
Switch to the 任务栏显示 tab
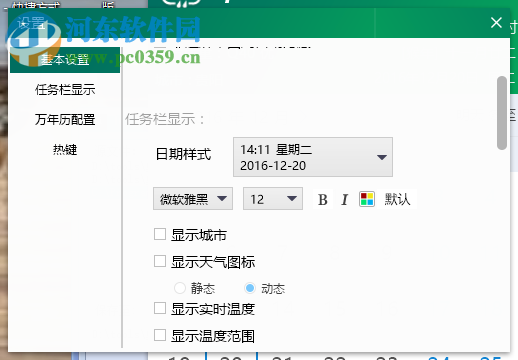[x=65, y=90]
